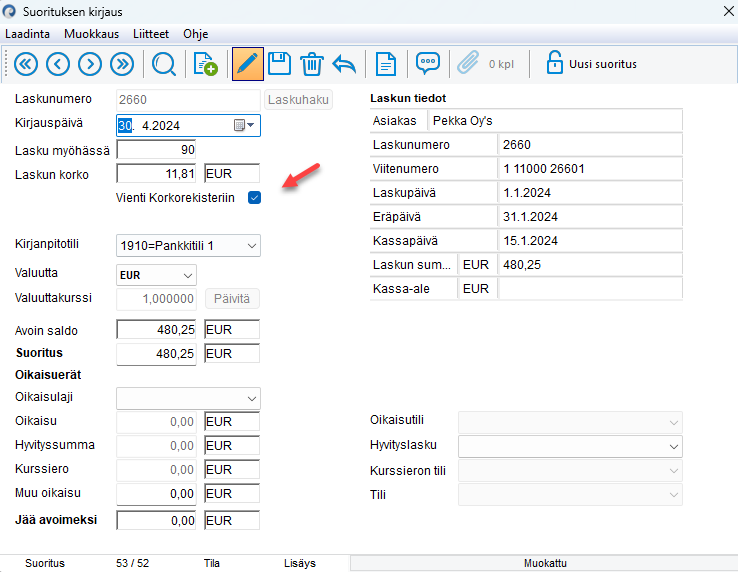Open the document page icon

386,64
